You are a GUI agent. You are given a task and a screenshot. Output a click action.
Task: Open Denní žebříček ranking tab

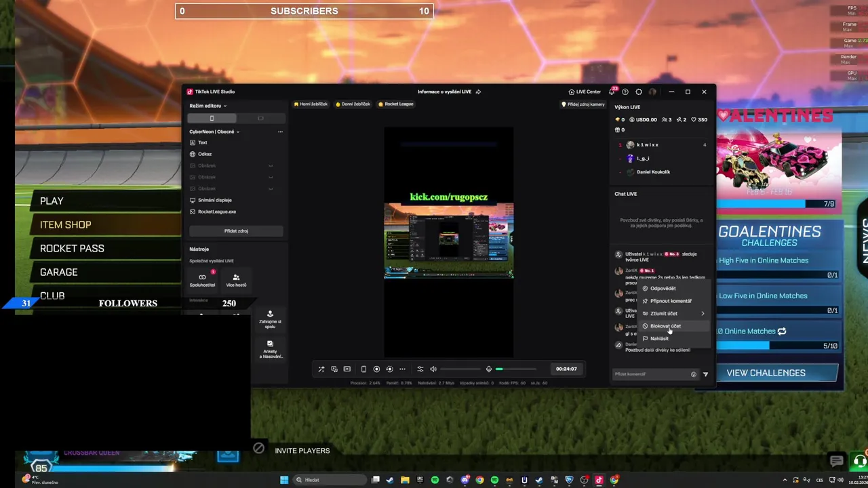[x=353, y=104]
